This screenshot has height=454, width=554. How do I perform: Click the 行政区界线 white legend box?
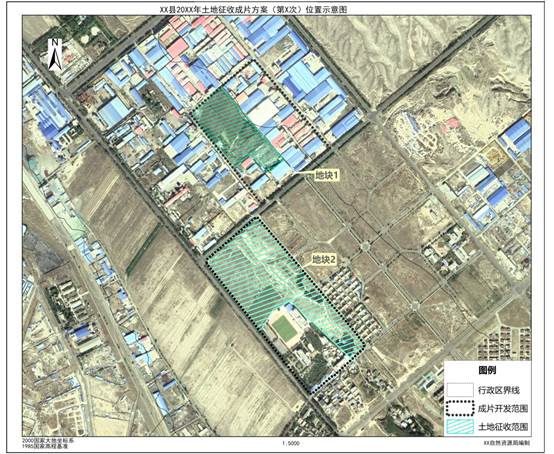pos(459,390)
